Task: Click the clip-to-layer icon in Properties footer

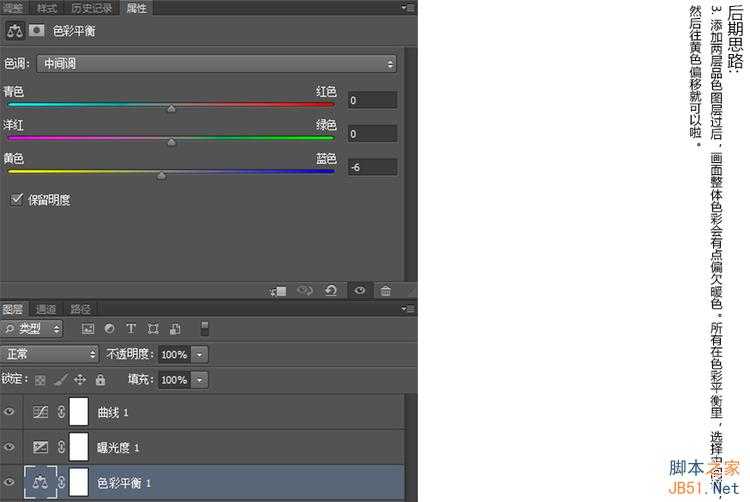Action: (279, 291)
